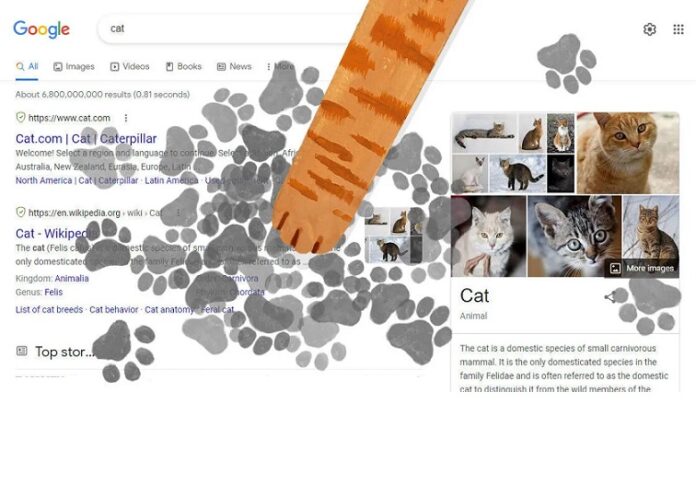Screen dimensions: 696x484
Task: Open the Settings gear icon
Action: point(649,29)
